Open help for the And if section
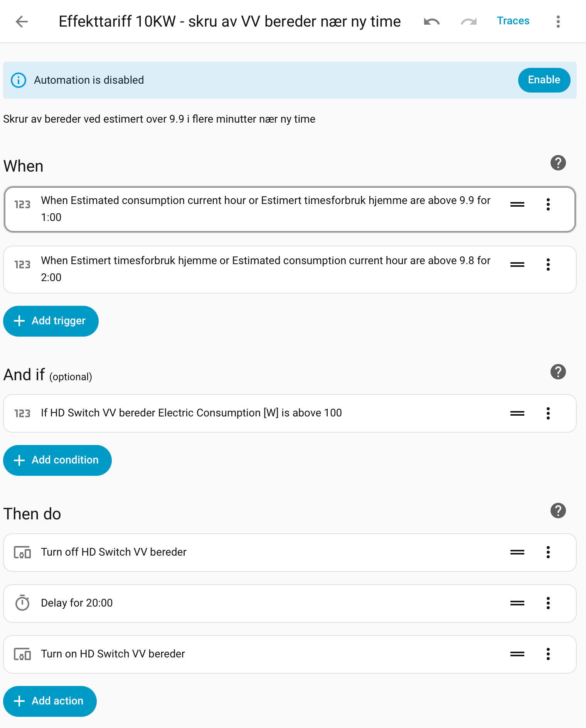 558,372
